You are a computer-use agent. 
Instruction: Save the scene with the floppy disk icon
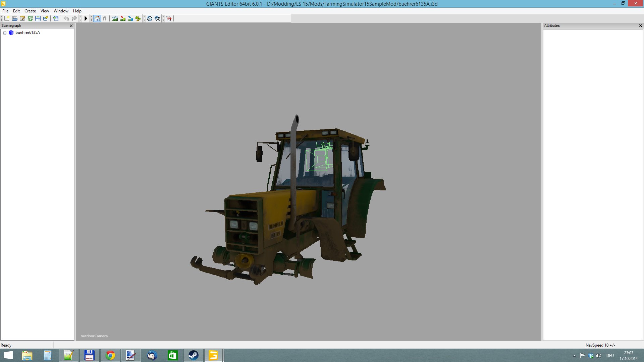38,18
